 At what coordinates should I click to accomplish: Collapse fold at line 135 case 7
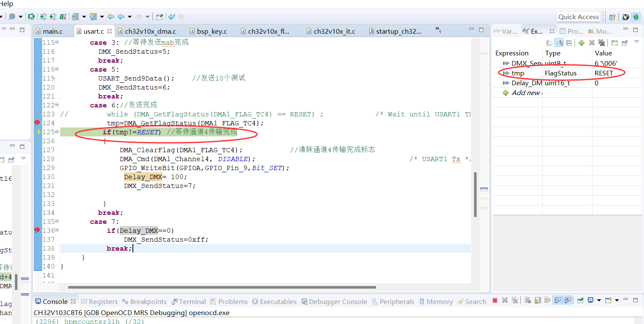pos(57,221)
